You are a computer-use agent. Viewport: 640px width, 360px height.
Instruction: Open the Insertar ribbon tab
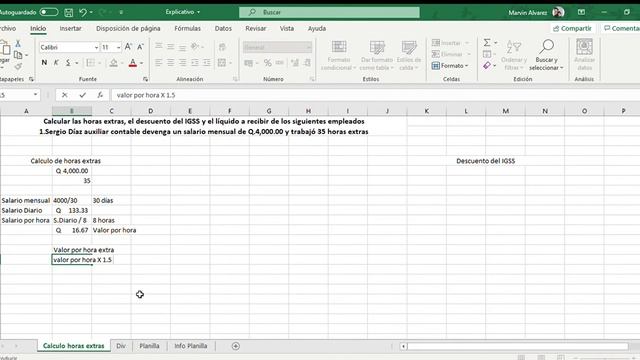[x=71, y=29]
